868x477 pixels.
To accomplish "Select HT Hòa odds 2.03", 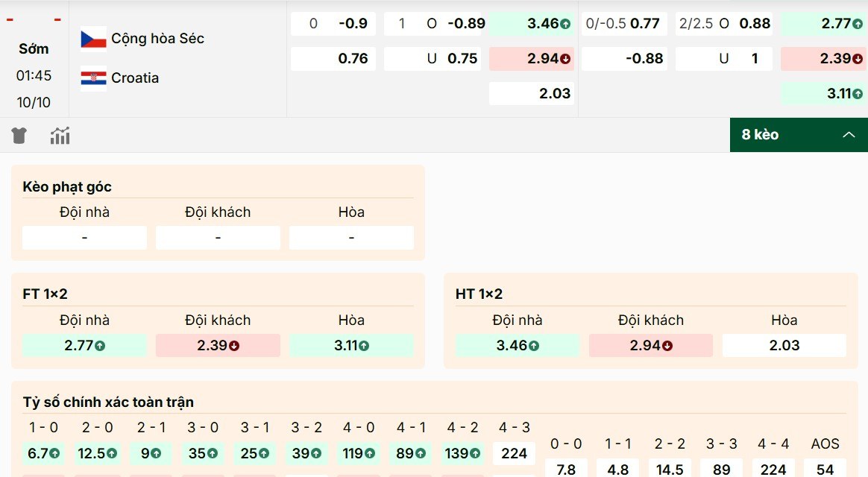I will [x=784, y=345].
